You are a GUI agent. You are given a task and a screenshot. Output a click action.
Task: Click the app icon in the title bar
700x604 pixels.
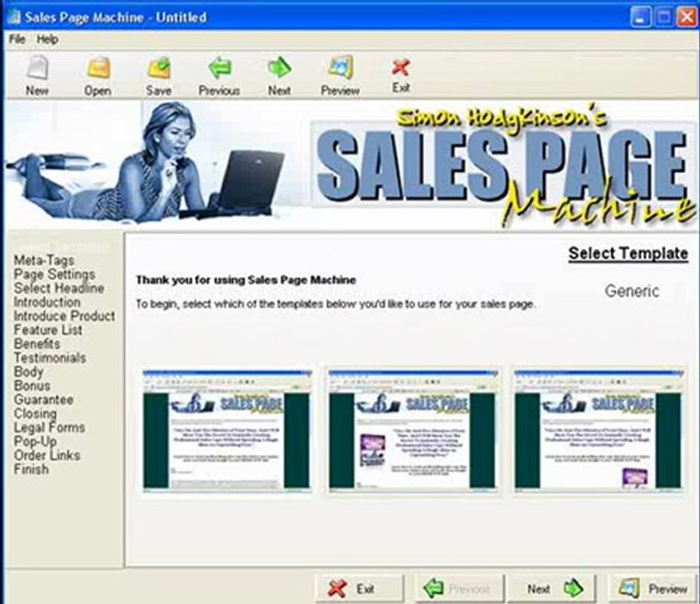[13, 17]
